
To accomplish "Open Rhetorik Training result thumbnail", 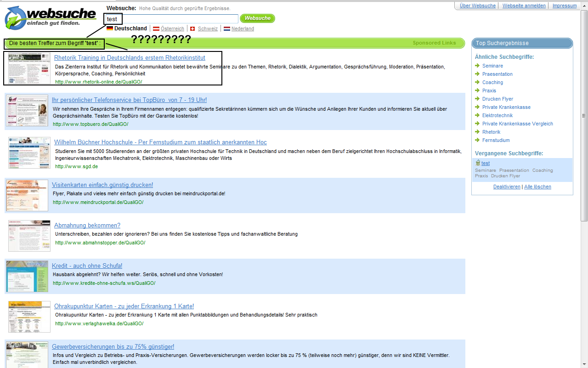I will [29, 68].
